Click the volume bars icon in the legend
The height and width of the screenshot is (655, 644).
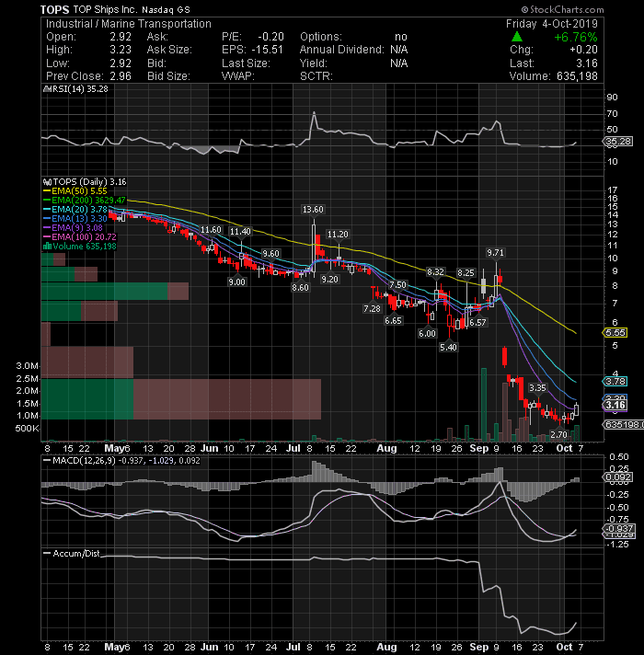[47, 246]
